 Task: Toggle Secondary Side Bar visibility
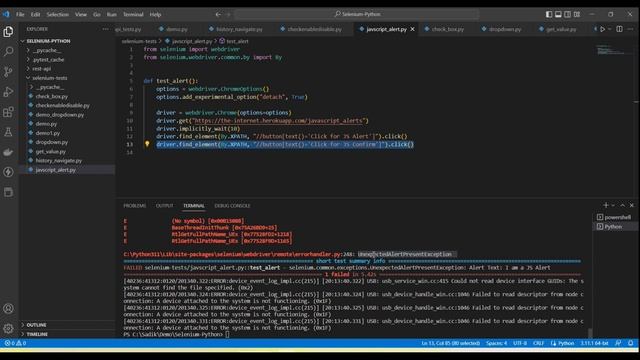coord(567,14)
